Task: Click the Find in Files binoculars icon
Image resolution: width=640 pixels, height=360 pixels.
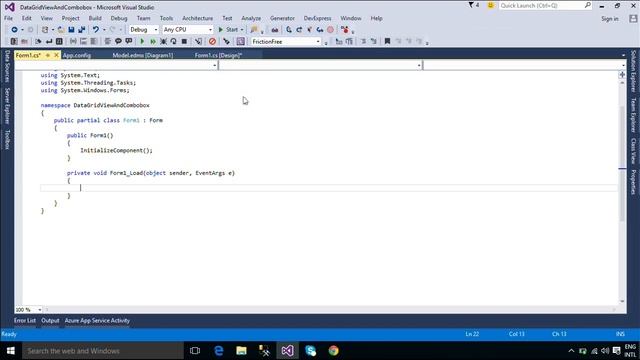Action: tap(275, 30)
